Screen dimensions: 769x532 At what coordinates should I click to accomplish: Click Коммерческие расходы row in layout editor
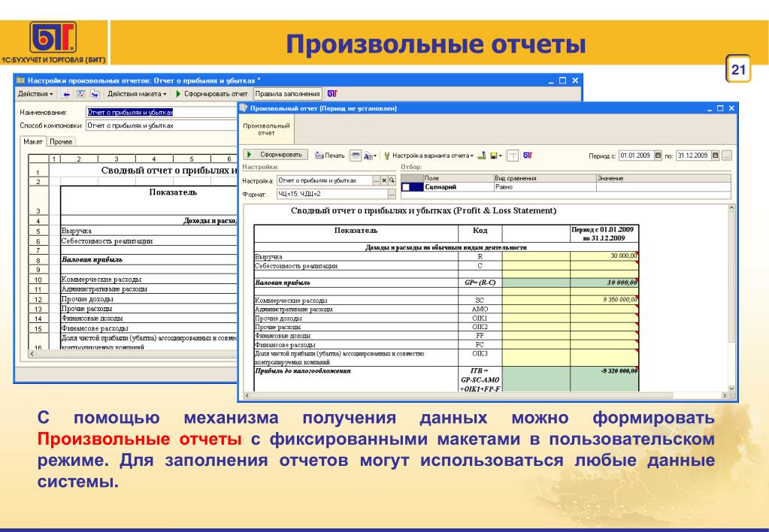(x=149, y=280)
